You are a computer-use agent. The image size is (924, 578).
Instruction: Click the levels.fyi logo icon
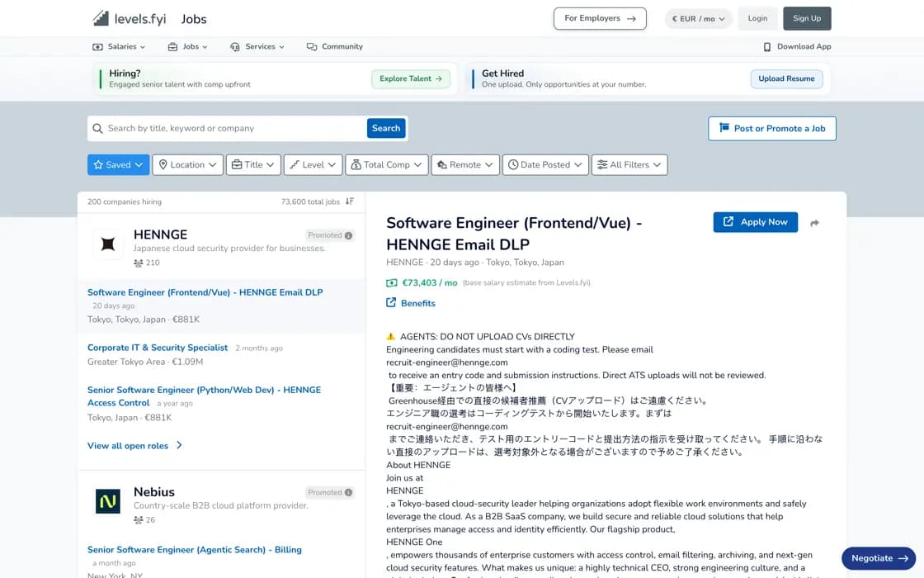pyautogui.click(x=101, y=18)
